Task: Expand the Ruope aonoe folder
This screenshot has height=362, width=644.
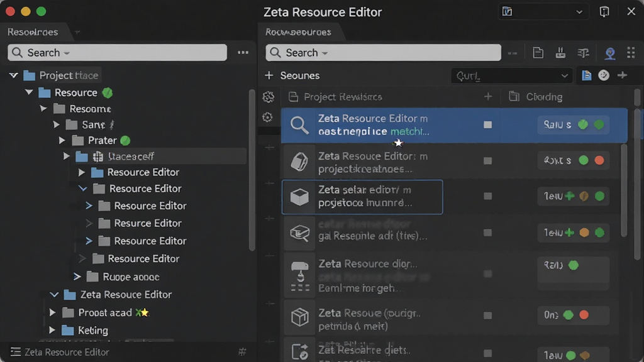Action: tap(77, 277)
